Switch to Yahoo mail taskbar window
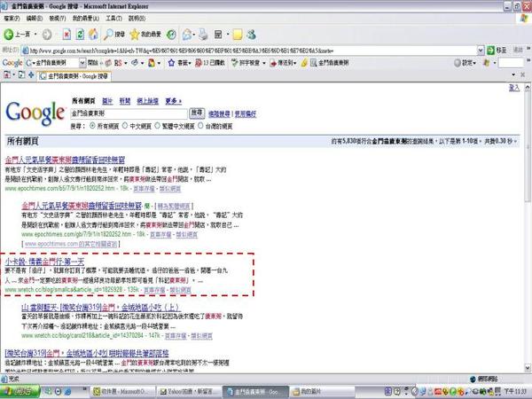 pos(189,392)
